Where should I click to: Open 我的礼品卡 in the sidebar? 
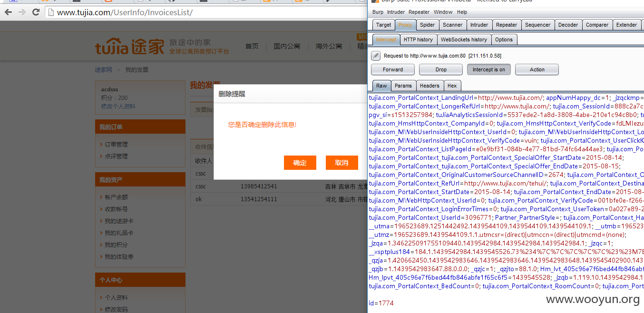click(119, 233)
